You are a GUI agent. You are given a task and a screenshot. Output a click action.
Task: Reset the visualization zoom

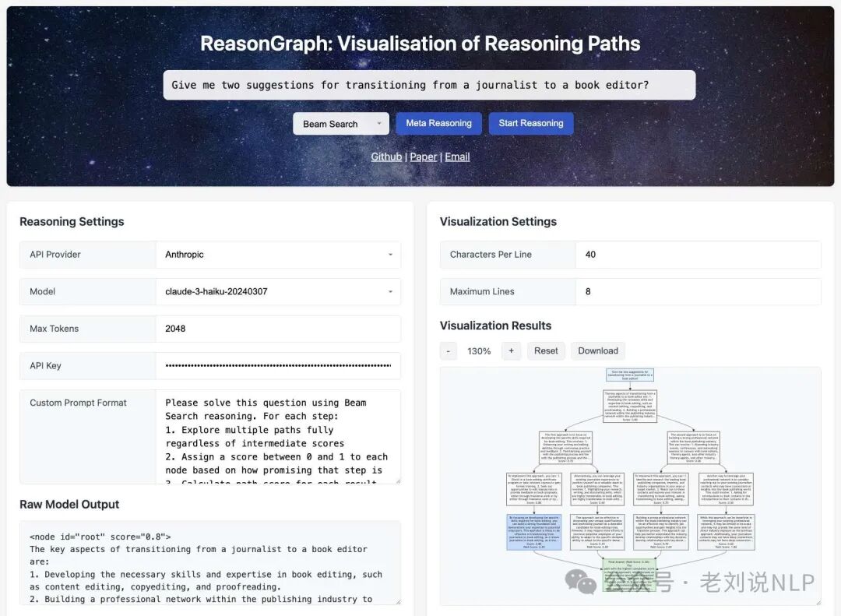[546, 351]
